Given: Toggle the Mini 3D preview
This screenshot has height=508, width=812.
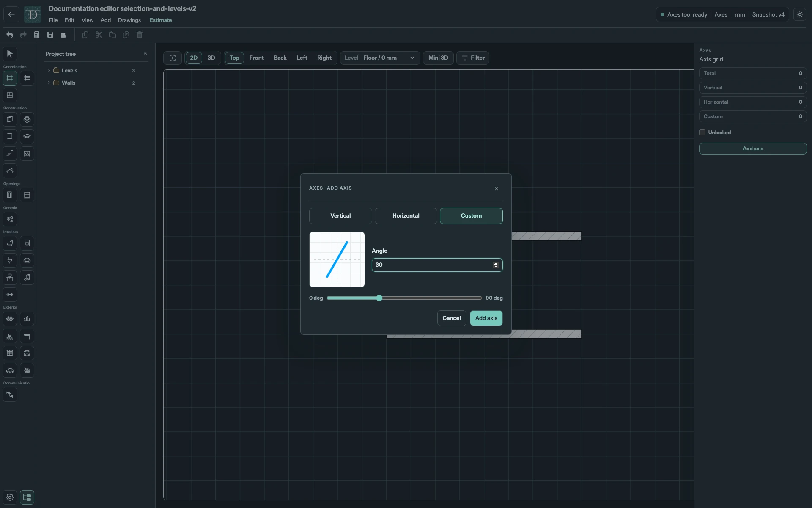Looking at the screenshot, I should [438, 58].
